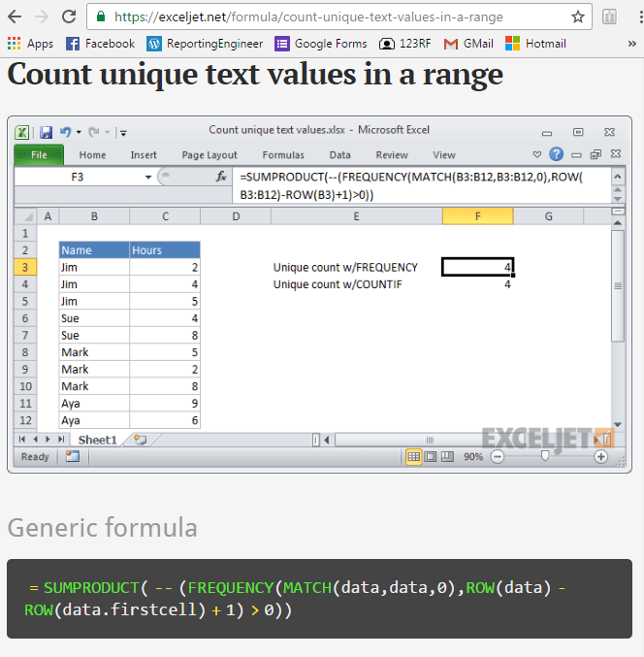Open the 123RF bookmark
Image resolution: width=644 pixels, height=657 pixels.
(404, 44)
